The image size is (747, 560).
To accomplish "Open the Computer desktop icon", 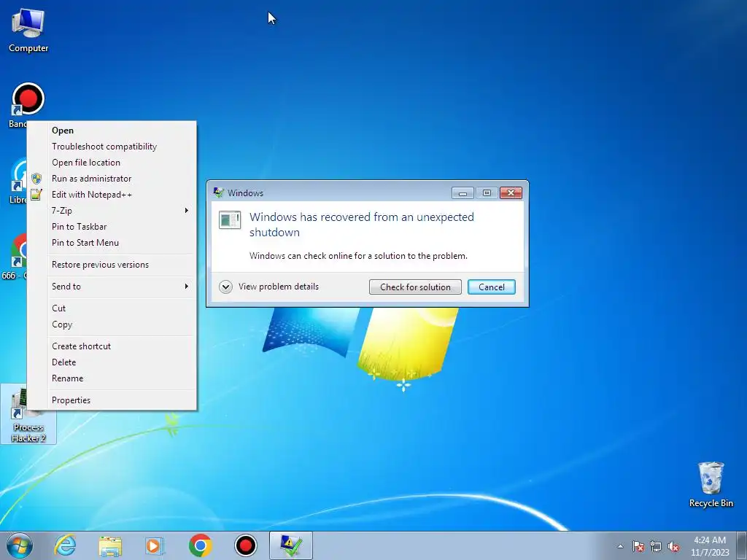I will click(28, 30).
